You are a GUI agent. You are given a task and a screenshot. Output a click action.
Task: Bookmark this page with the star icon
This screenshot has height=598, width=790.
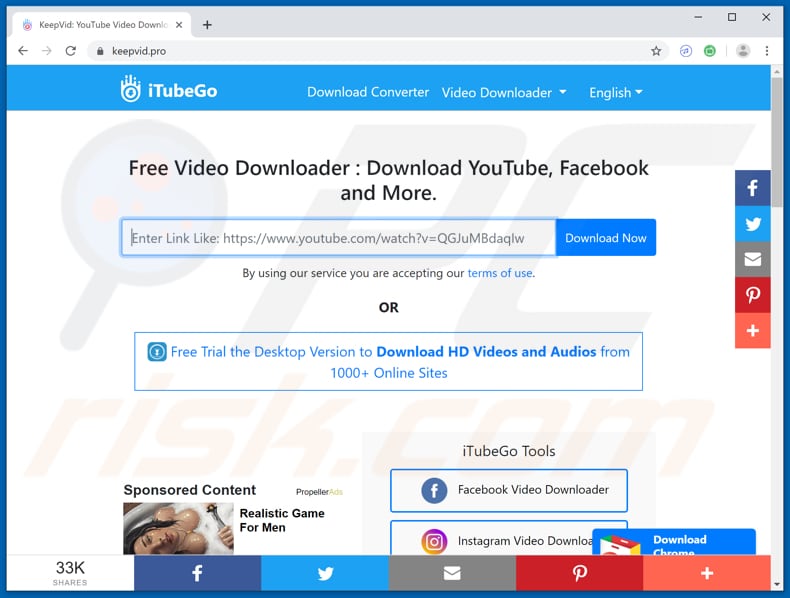pyautogui.click(x=656, y=51)
